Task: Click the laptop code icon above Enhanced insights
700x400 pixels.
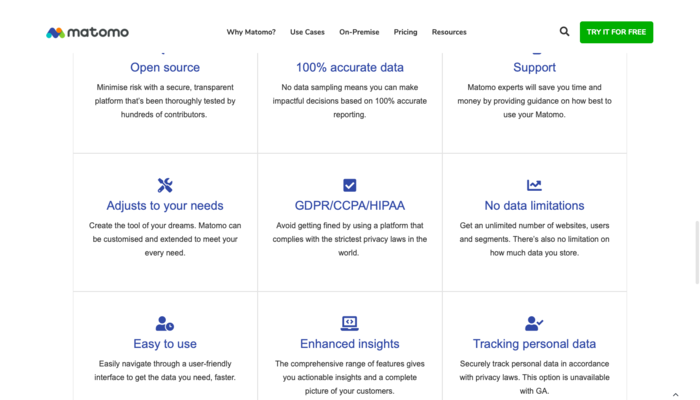Action: (350, 323)
